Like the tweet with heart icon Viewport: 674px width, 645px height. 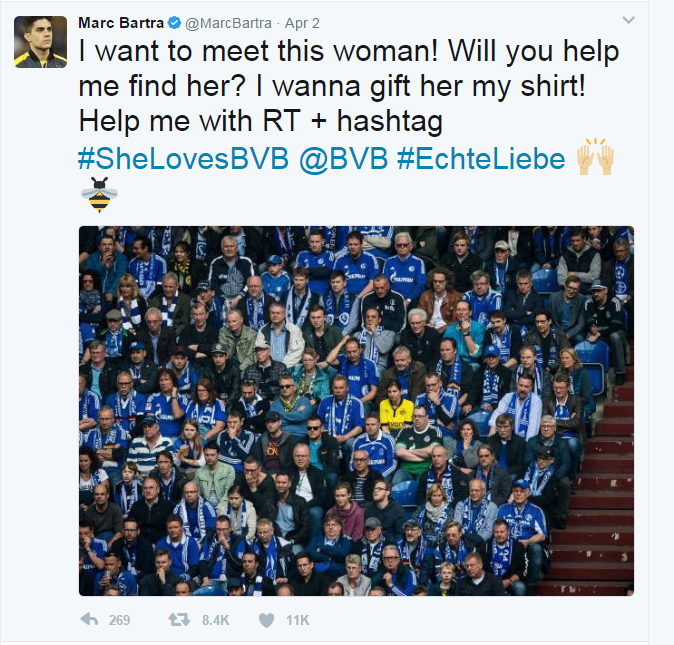266,620
